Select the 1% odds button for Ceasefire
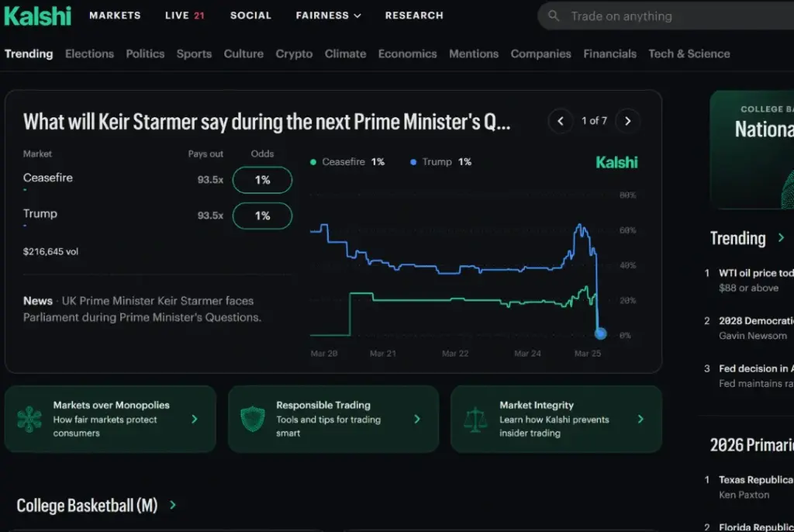 coord(262,180)
